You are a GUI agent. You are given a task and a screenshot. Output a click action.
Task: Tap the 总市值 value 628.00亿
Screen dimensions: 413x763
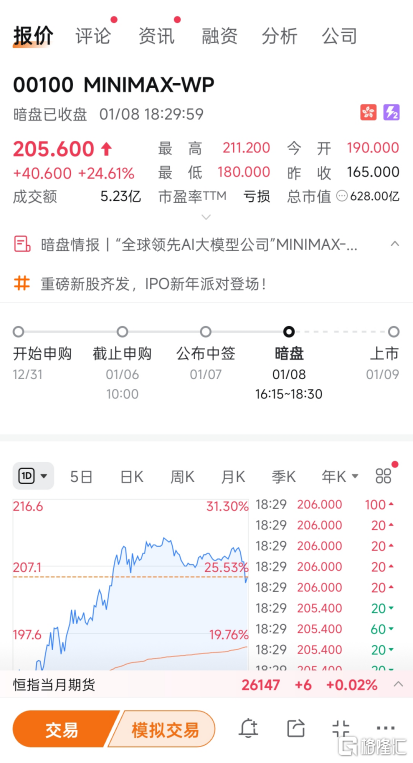pyautogui.click(x=375, y=196)
